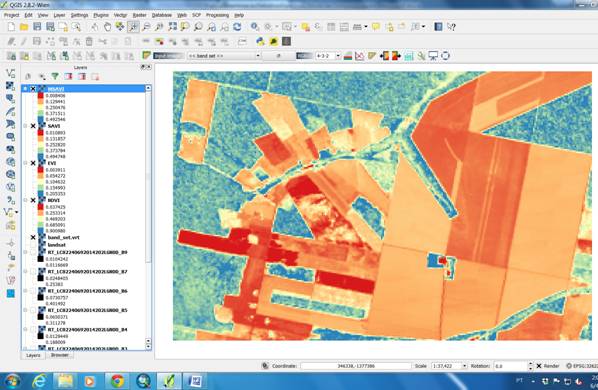This screenshot has height=390, width=598.
Task: Click the Layers panel scroll down arrow
Action: click(148, 347)
